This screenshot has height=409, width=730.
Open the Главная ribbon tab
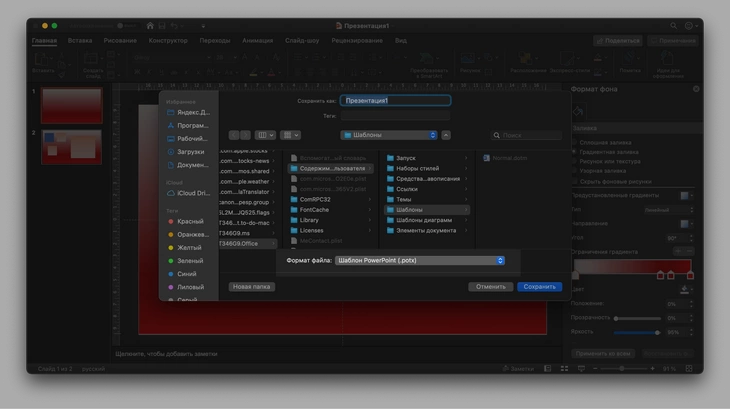click(x=44, y=40)
